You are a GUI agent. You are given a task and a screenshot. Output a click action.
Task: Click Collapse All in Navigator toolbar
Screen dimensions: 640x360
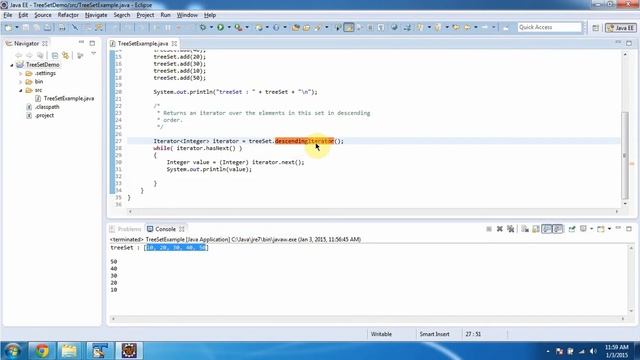[x=55, y=55]
